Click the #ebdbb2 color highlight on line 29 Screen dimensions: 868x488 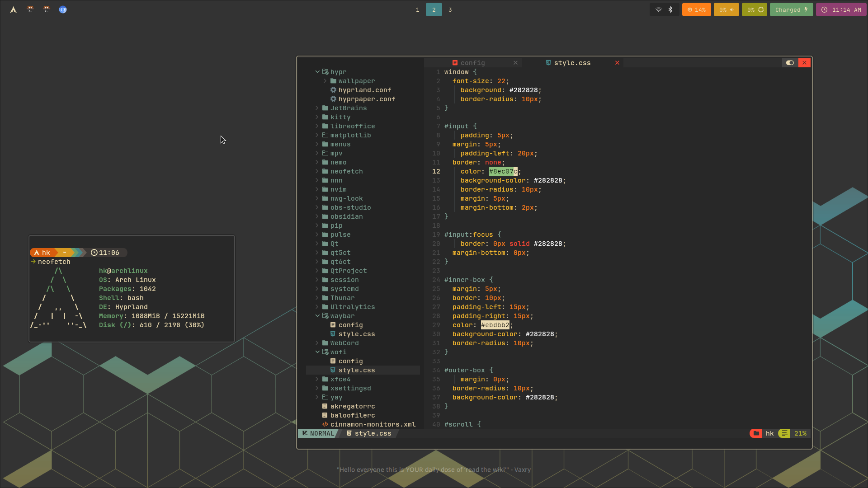tap(495, 325)
